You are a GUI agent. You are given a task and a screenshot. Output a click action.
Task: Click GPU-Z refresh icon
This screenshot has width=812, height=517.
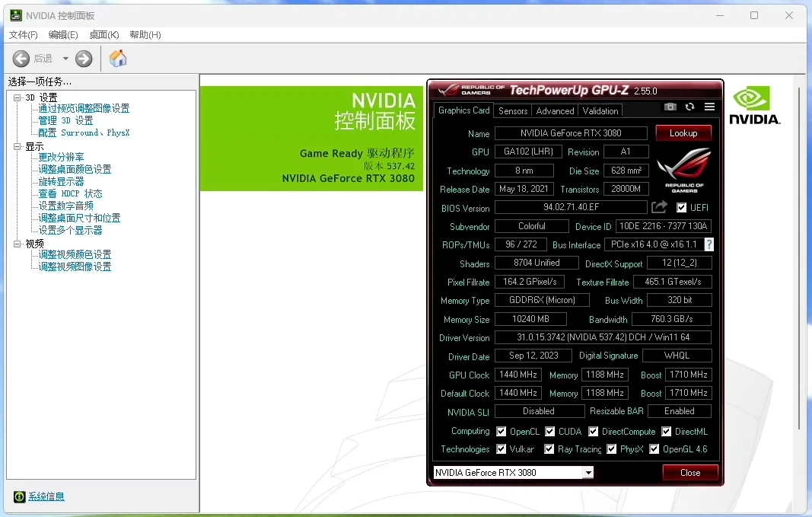pos(689,107)
